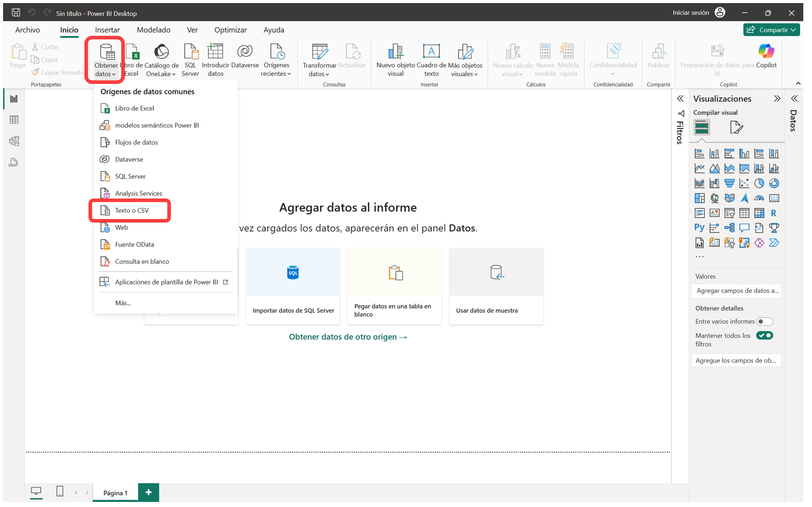The image size is (812, 507).
Task: Insert a Cuadro de texto
Action: click(431, 60)
